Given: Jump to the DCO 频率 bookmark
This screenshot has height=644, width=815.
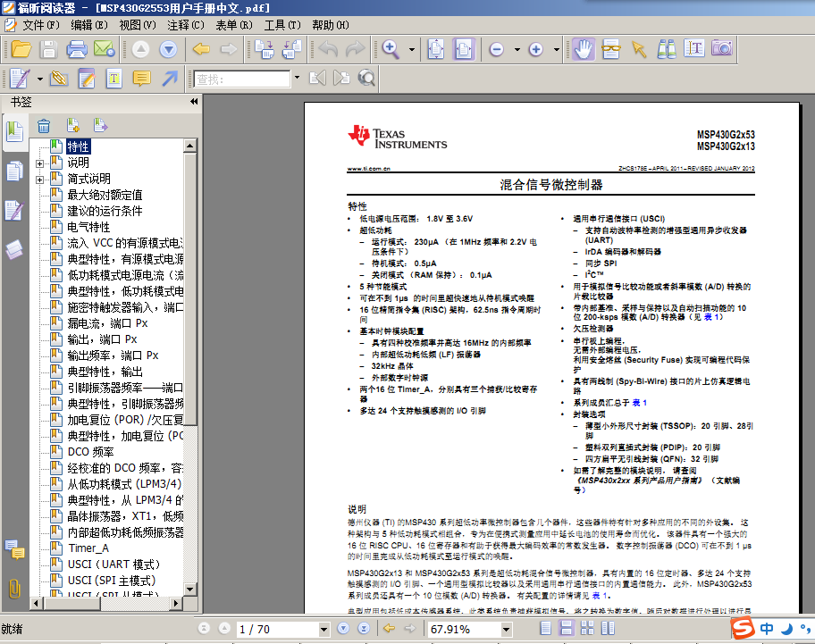Looking at the screenshot, I should tap(90, 452).
